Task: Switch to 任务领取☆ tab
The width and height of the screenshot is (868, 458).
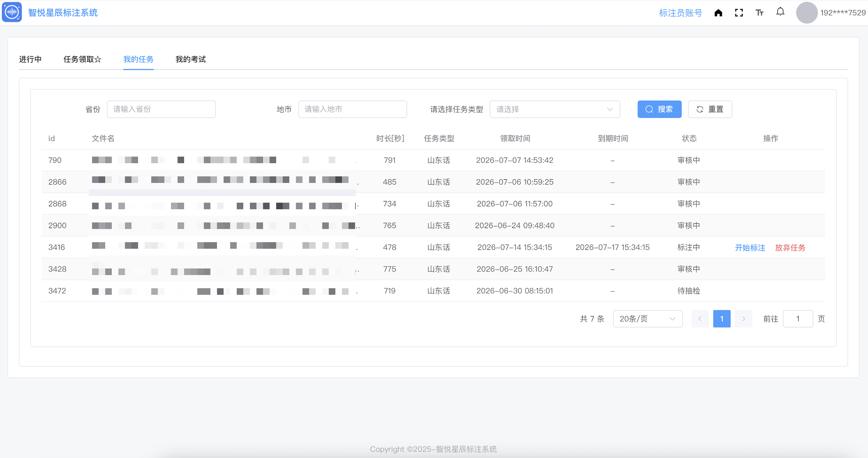Action: pyautogui.click(x=83, y=59)
